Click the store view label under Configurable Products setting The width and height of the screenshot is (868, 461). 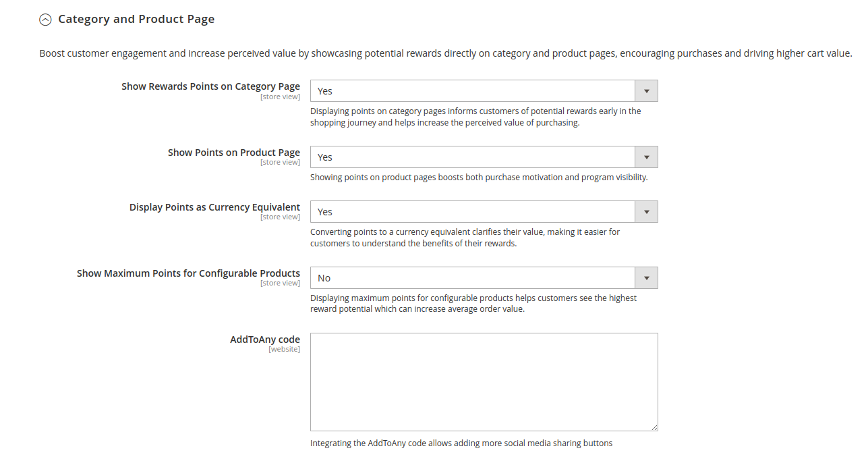click(x=280, y=283)
